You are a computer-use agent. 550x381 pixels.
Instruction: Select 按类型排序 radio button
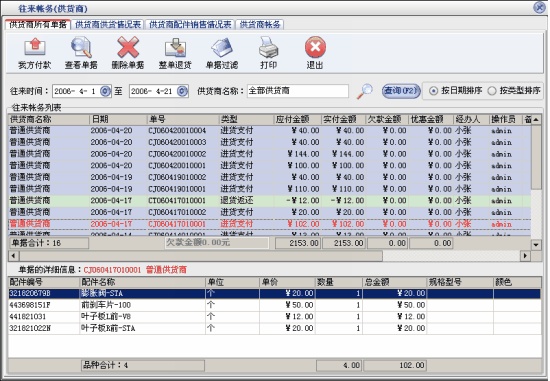(492, 91)
